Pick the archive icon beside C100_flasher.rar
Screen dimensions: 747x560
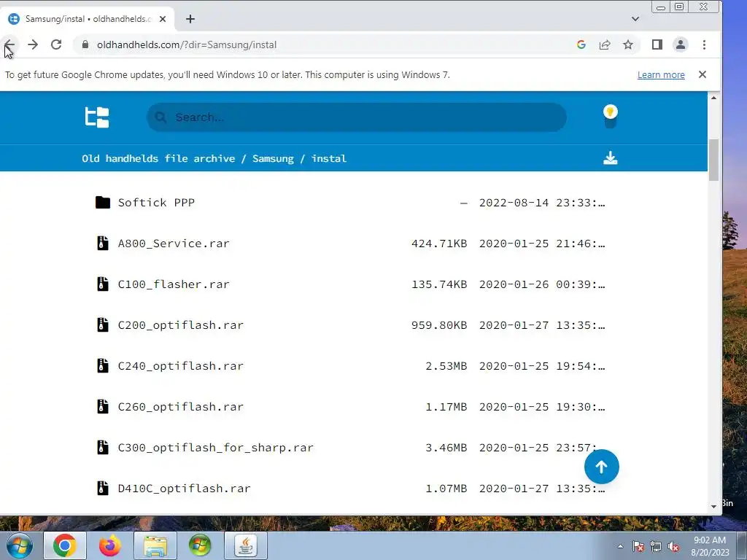click(x=102, y=284)
